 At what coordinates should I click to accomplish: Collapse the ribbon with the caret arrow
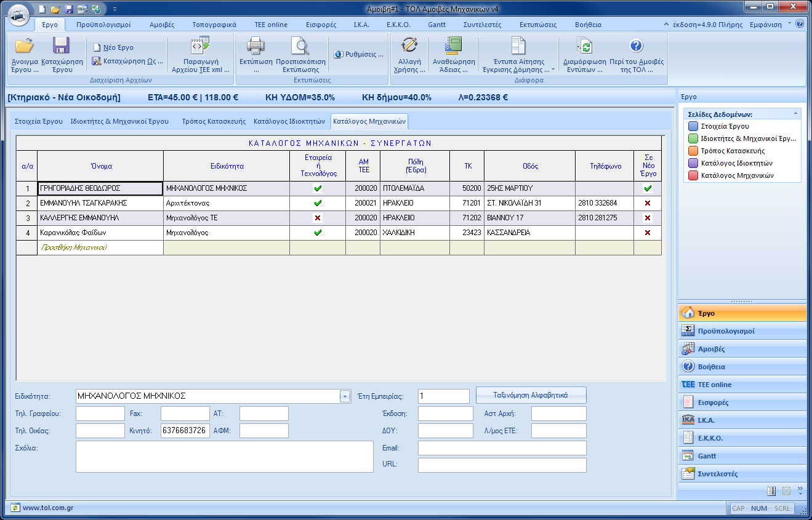click(x=667, y=25)
